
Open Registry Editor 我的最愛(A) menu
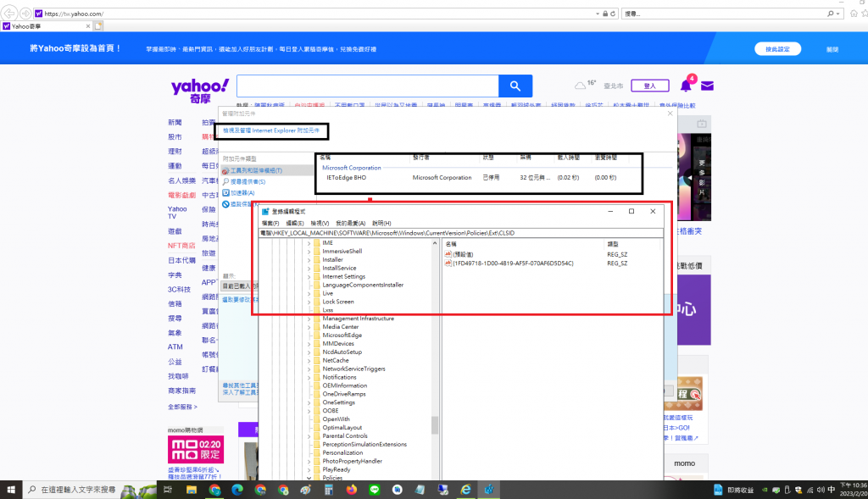pyautogui.click(x=350, y=223)
